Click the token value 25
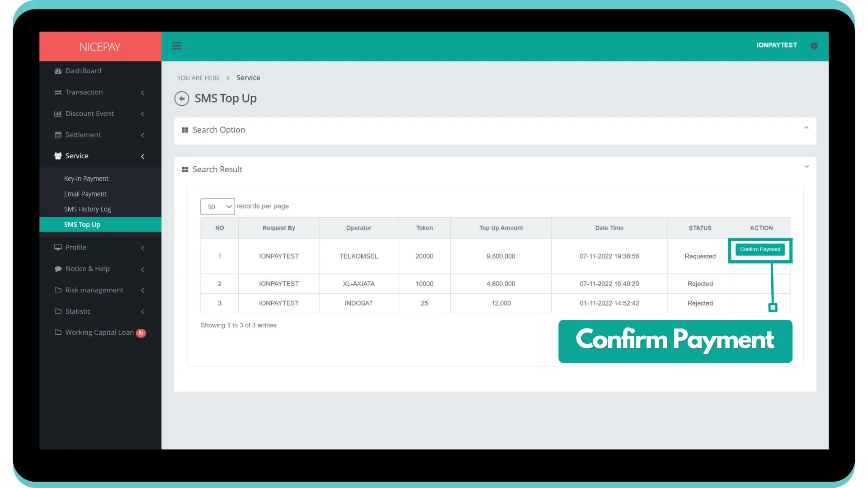 pos(424,303)
